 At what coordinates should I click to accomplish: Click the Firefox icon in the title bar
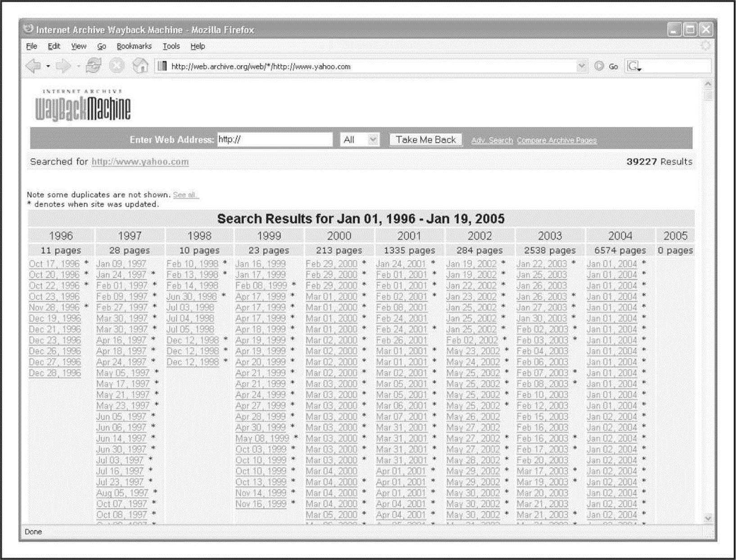[28, 29]
